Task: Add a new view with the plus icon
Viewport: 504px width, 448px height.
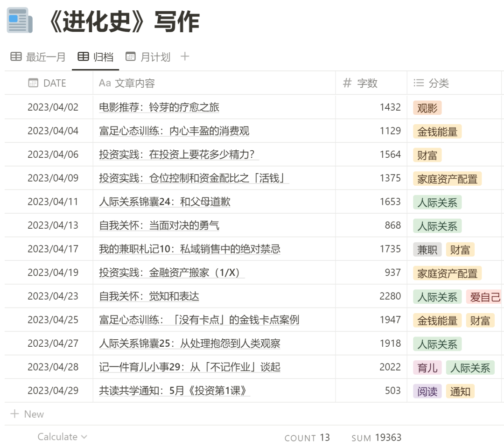Action: (185, 57)
